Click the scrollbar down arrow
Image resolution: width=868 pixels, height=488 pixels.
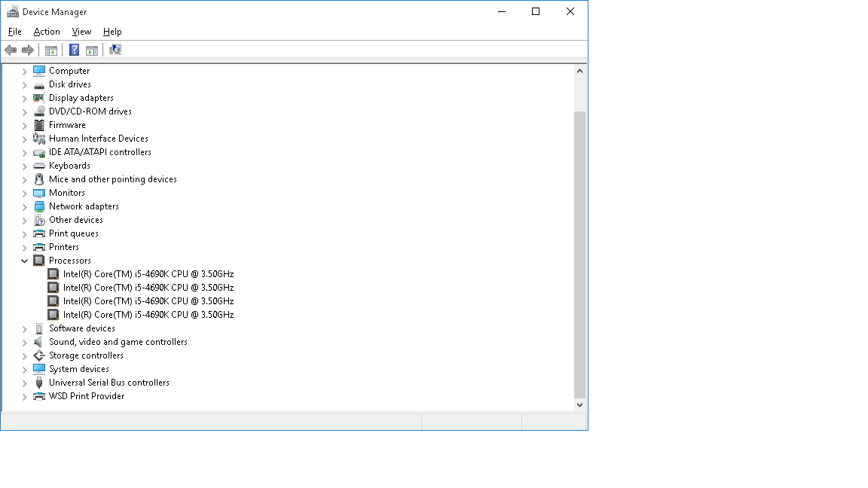579,405
